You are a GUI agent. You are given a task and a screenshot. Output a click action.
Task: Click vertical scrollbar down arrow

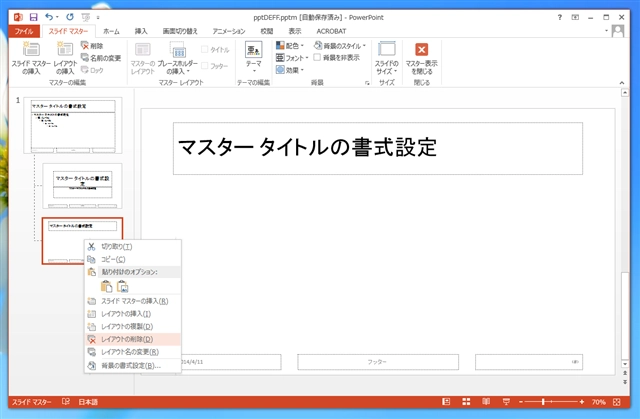point(624,364)
